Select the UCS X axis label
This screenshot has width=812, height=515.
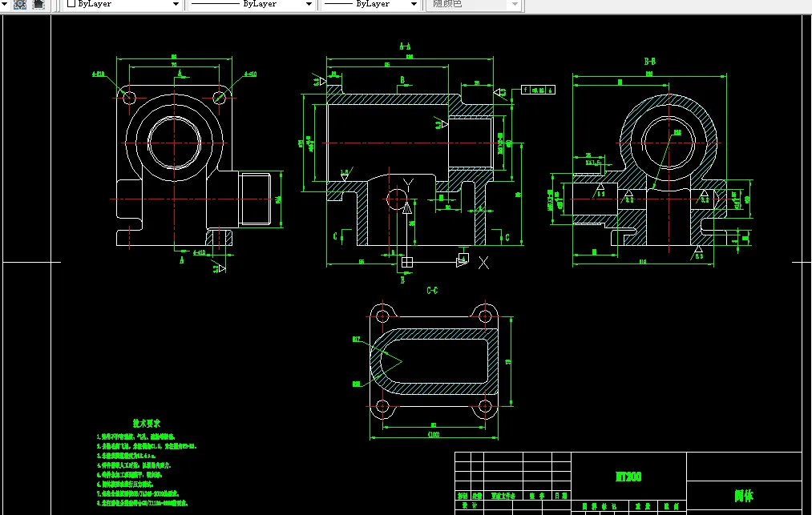483,263
